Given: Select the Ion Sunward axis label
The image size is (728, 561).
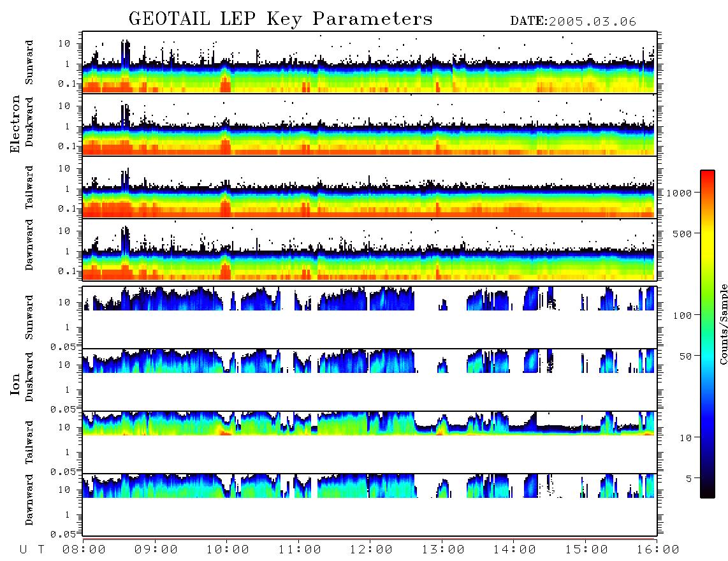Looking at the screenshot, I should pos(29,317).
